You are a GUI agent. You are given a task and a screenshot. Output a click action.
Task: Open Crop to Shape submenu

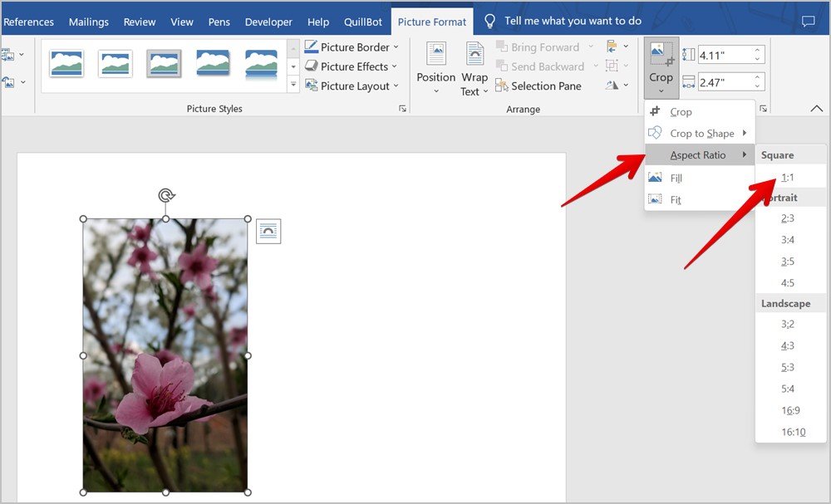(700, 134)
